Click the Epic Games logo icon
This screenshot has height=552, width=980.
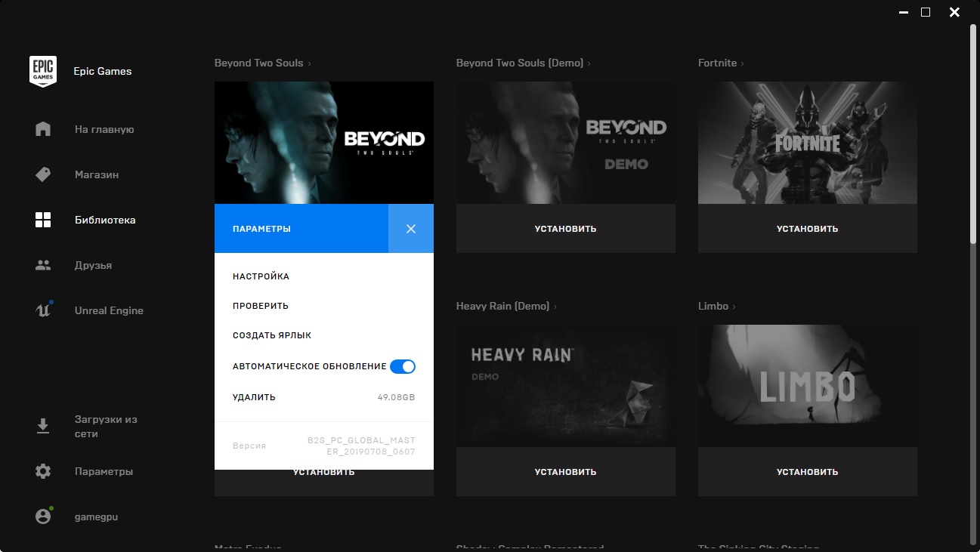(43, 71)
